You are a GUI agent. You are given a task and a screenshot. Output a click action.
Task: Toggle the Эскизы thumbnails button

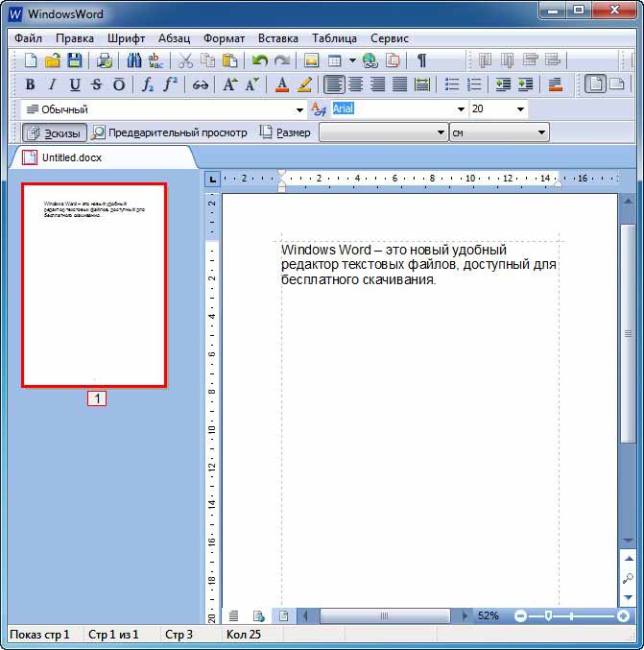click(55, 133)
